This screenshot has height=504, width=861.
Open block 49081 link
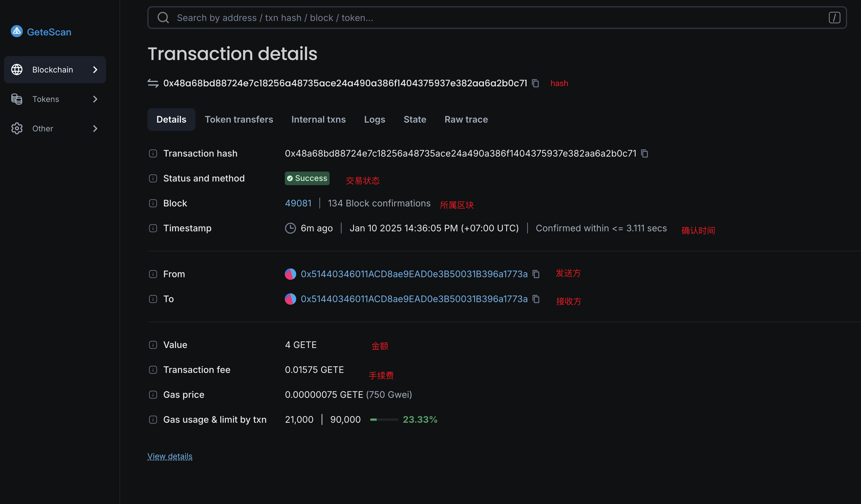coord(298,204)
